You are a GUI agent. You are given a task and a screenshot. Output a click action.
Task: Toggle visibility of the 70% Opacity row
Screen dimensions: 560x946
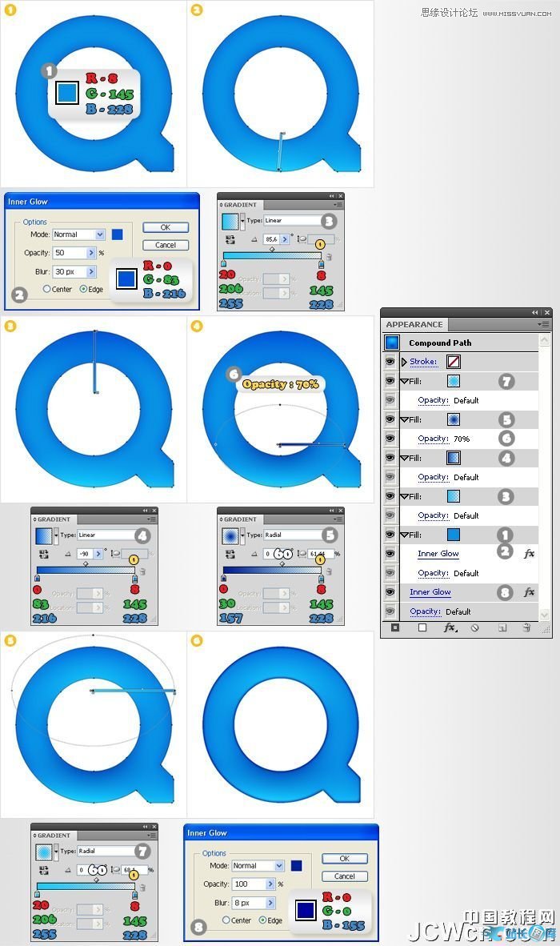coord(390,439)
